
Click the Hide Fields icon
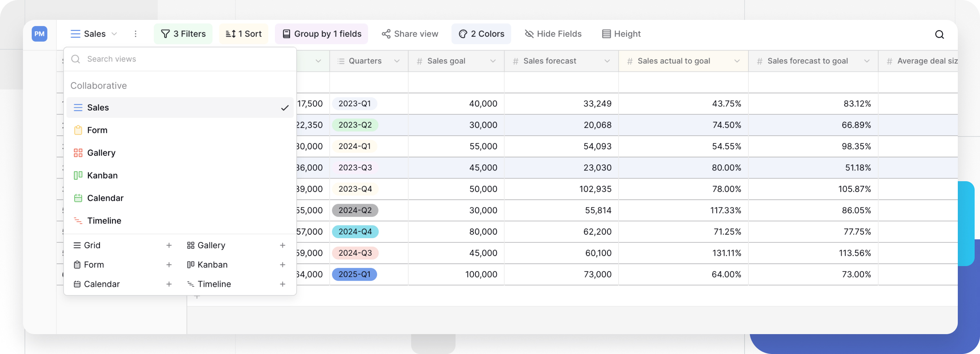[529, 34]
